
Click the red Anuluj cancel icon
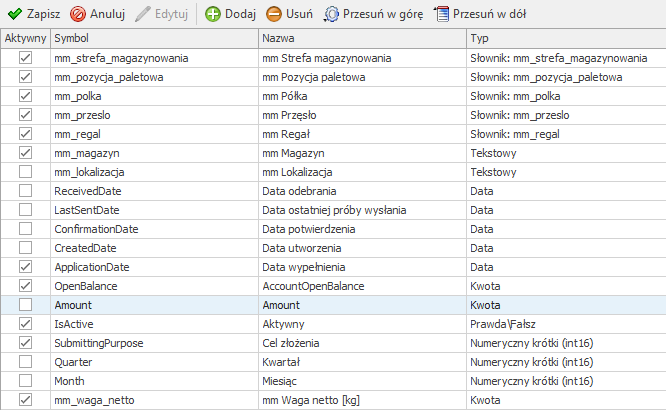78,14
